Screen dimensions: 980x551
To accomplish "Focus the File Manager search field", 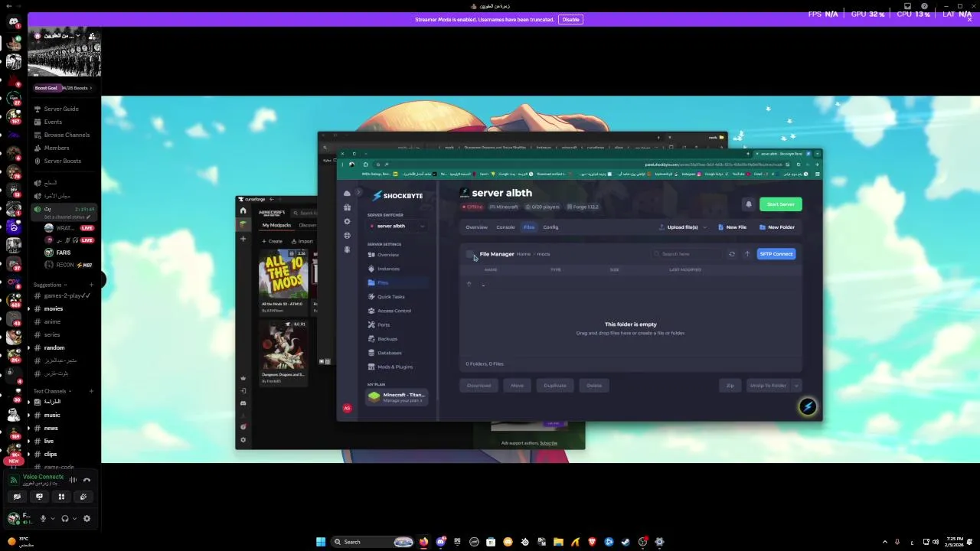I will [x=688, y=254].
